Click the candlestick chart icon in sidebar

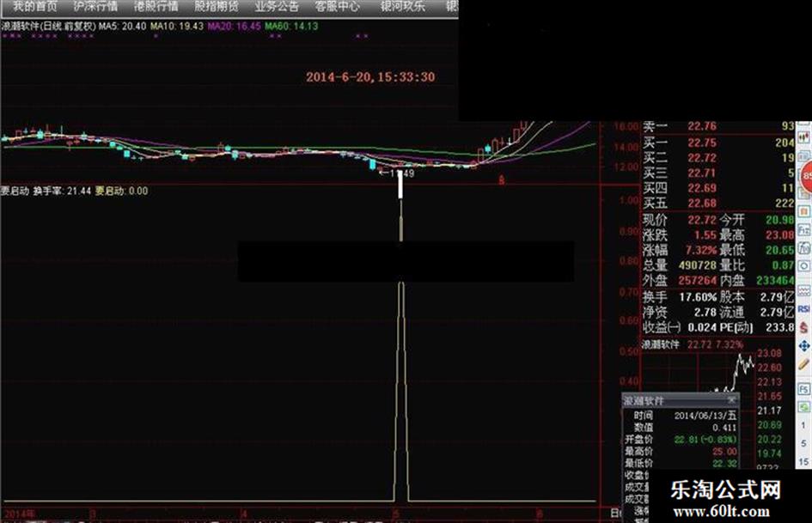click(803, 137)
